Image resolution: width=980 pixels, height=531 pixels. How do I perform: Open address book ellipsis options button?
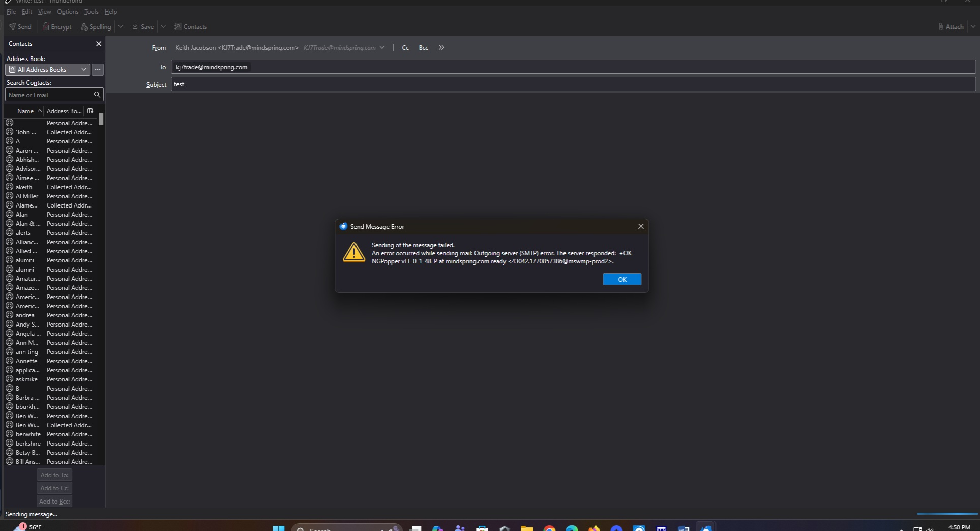(98, 69)
